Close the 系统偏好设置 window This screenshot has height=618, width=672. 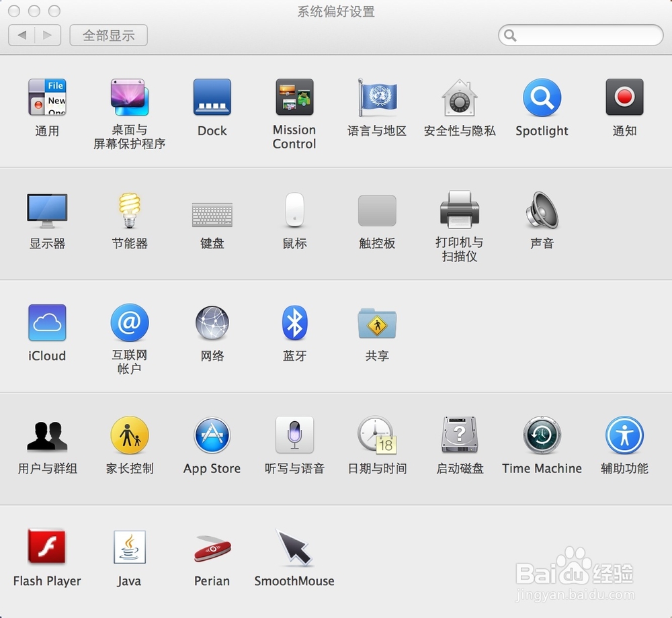(x=14, y=11)
